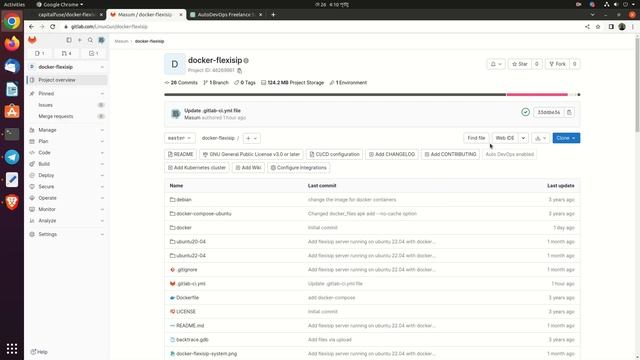Open the 1 Environment link
The image size is (640, 360).
point(348,82)
